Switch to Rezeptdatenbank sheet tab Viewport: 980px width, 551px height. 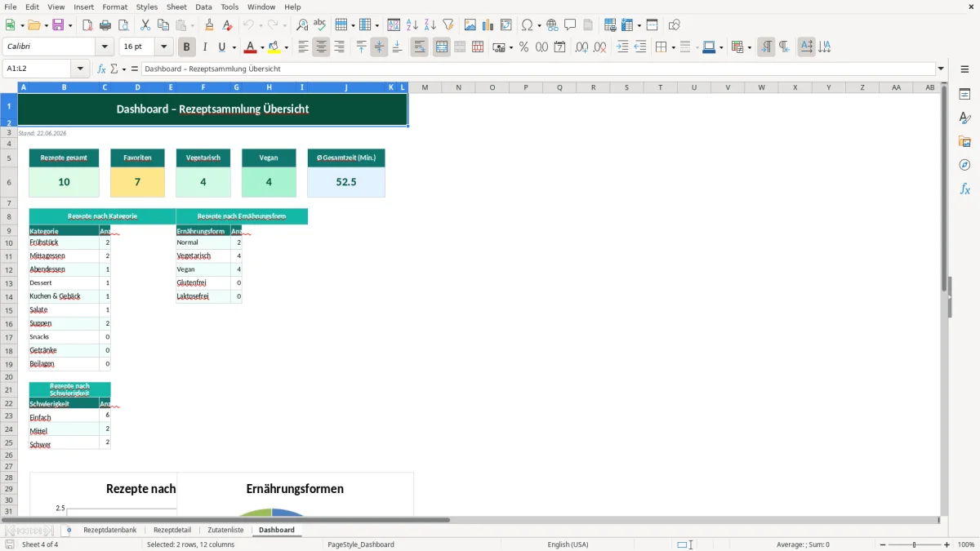point(109,530)
